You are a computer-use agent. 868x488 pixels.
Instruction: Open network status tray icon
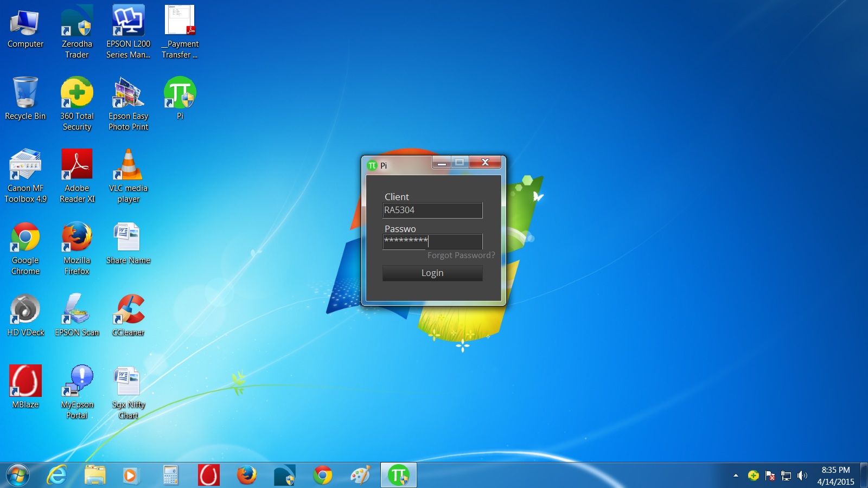[786, 476]
